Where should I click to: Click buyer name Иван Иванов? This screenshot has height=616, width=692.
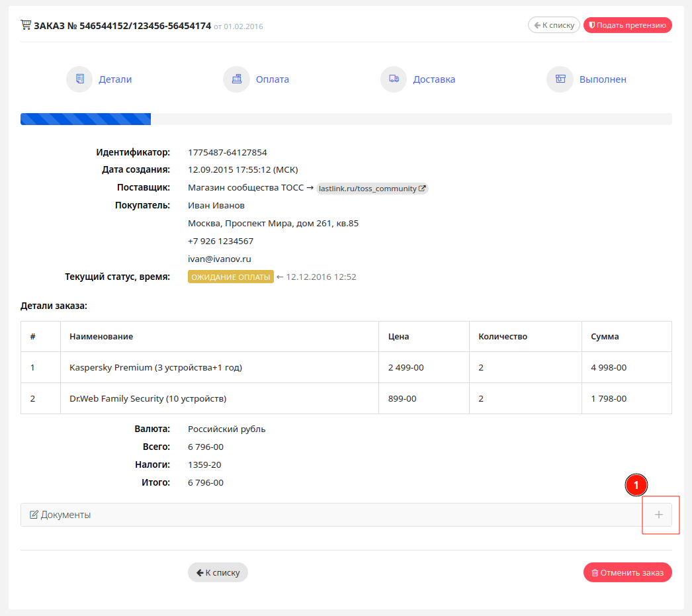click(x=216, y=206)
